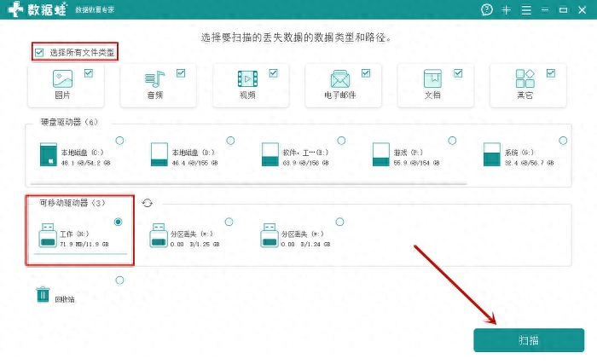Viewport: 597px width, 364px height.
Task: Click the 视频 (Video) film icon
Action: tap(247, 79)
